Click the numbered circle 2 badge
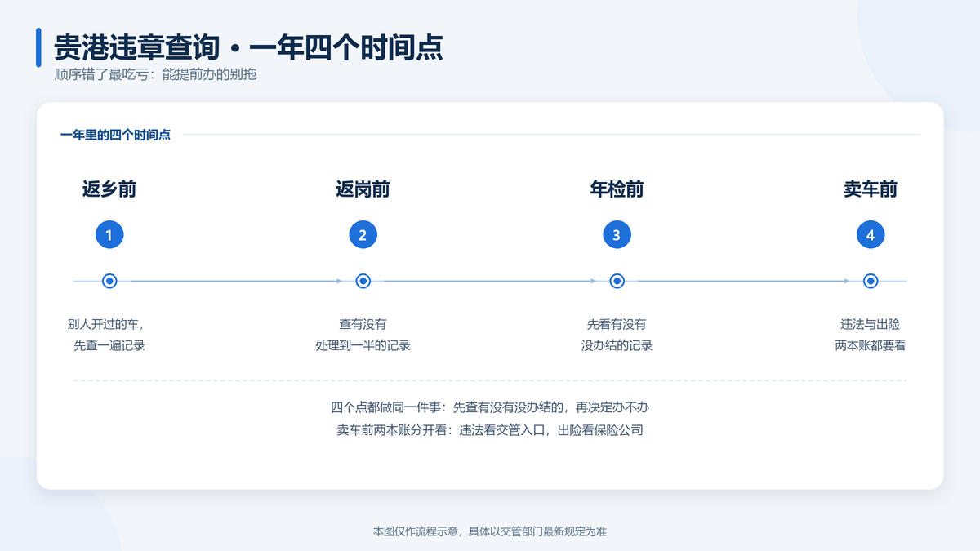Screen dimensions: 980x551 click(363, 236)
